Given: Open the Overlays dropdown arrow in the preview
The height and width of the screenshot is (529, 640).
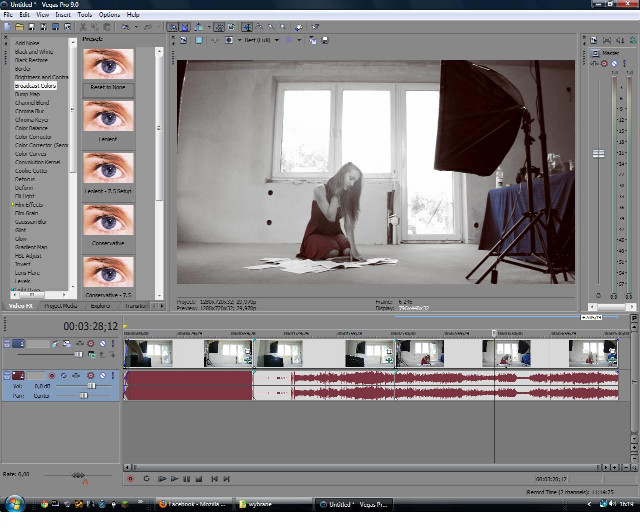Looking at the screenshot, I should [299, 40].
